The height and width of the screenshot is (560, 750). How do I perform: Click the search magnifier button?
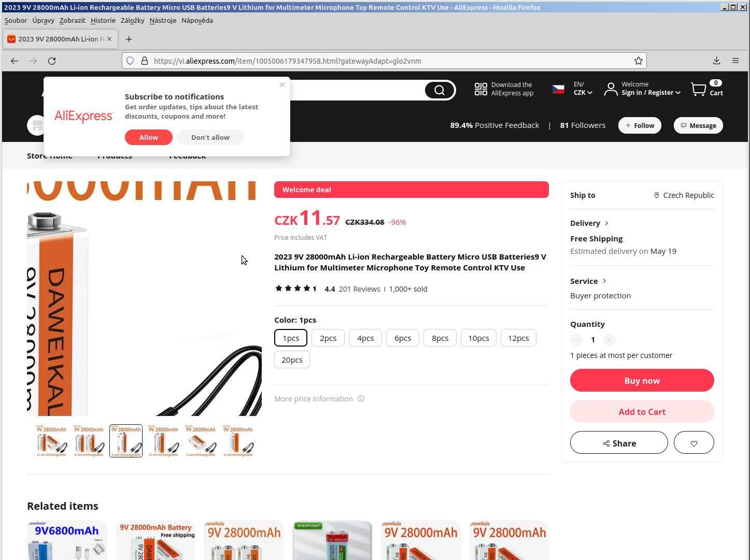(440, 90)
